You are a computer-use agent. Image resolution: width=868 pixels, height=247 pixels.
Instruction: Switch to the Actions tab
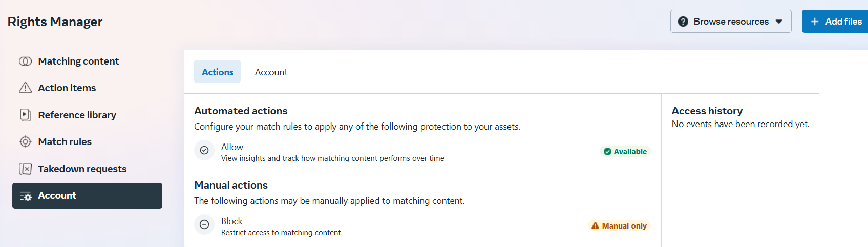217,72
